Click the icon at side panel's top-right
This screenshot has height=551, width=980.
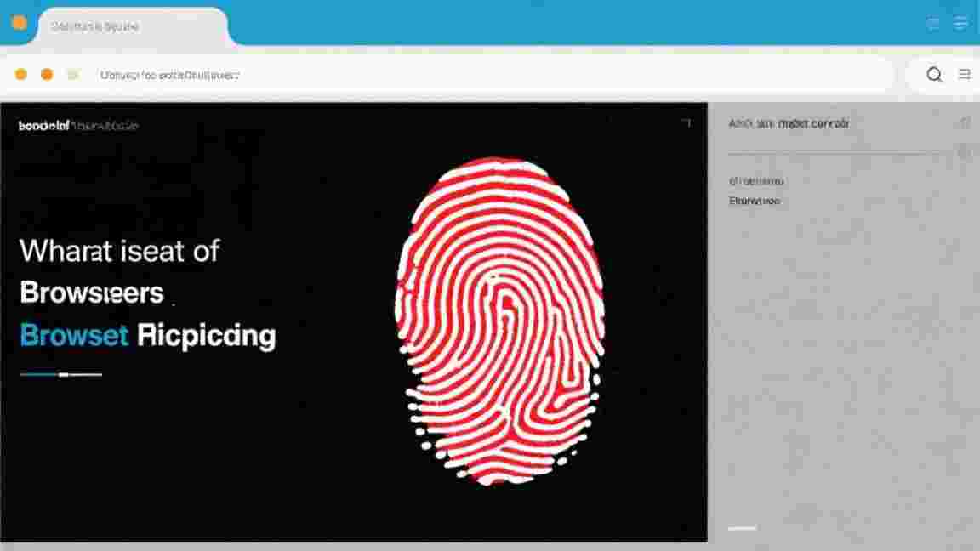pos(965,123)
